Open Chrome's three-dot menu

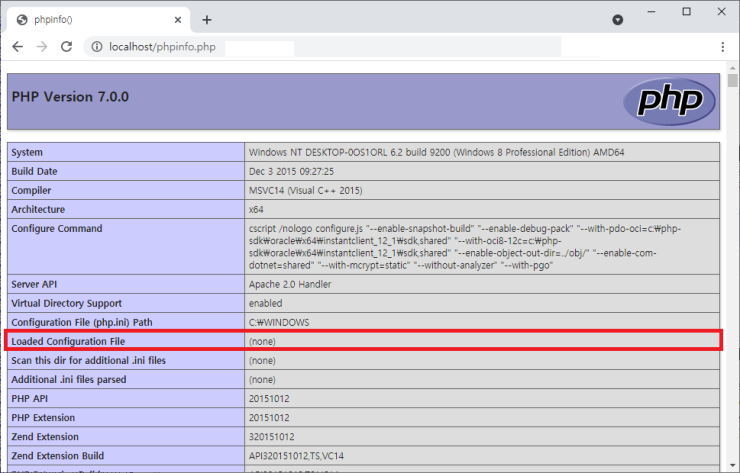[722, 47]
